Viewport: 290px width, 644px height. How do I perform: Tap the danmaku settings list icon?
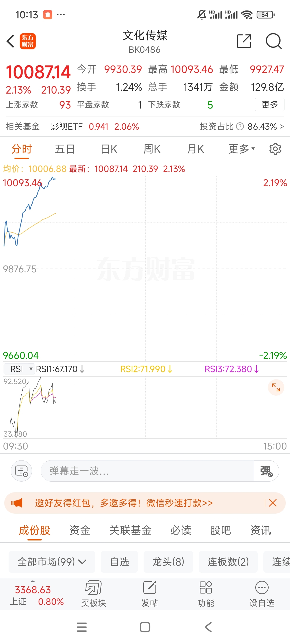click(x=22, y=471)
